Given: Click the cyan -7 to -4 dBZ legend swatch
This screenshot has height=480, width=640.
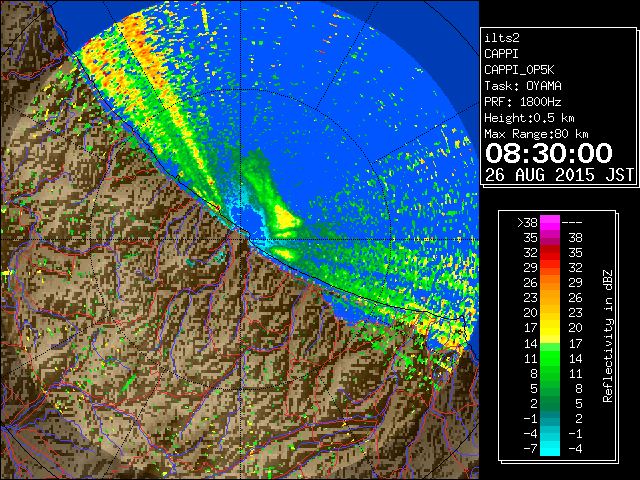Looking at the screenshot, I should pyautogui.click(x=550, y=448).
